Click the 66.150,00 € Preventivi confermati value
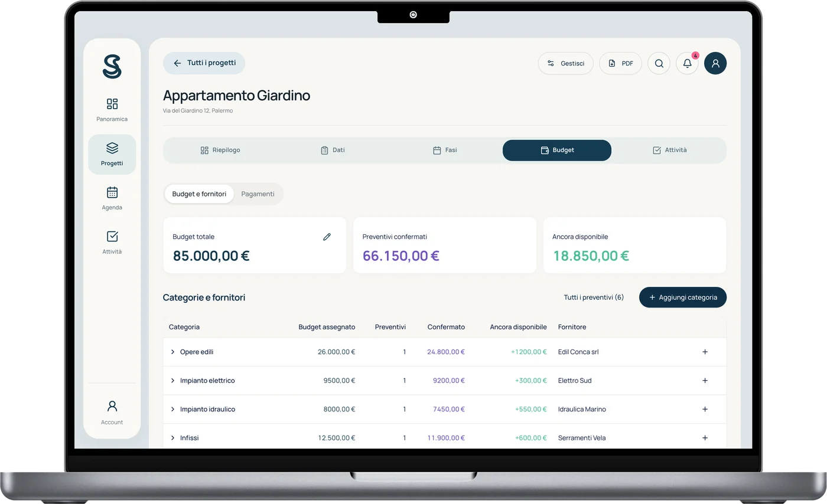The width and height of the screenshot is (827, 504). pos(401,256)
